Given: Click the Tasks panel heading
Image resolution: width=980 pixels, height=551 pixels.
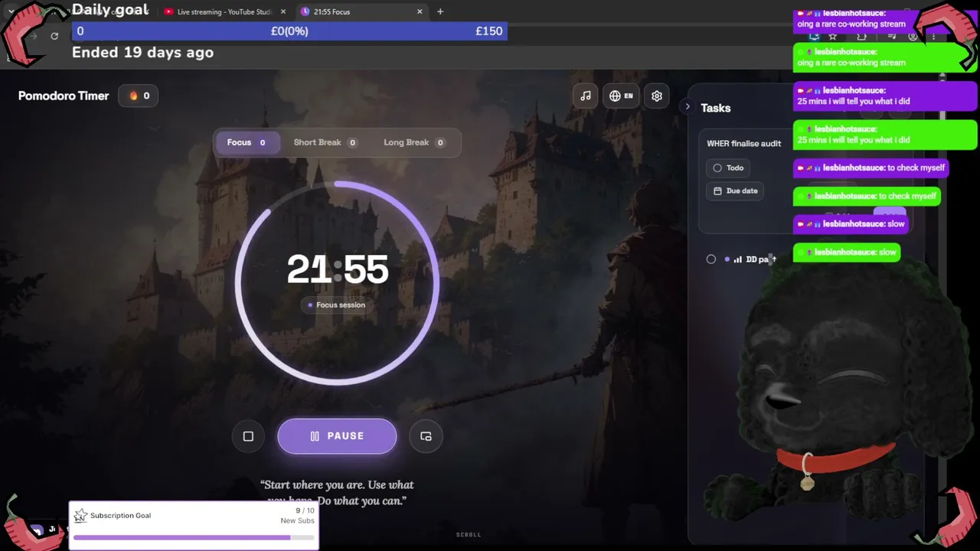Looking at the screenshot, I should [x=716, y=108].
